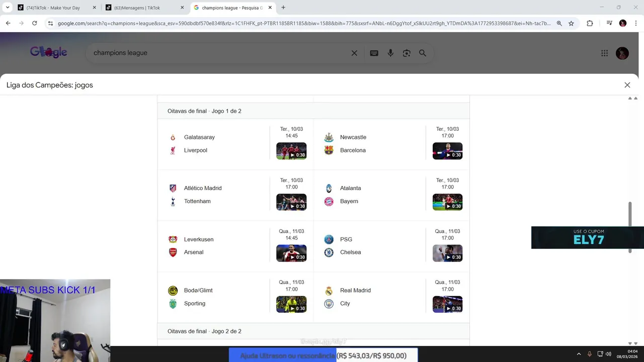Close the Liga dos Campeões jogos panel
This screenshot has width=644, height=362.
[627, 85]
